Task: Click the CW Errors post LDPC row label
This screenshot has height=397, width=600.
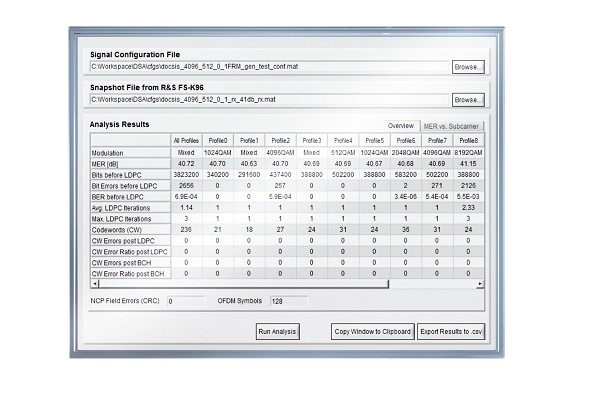Action: [130, 241]
